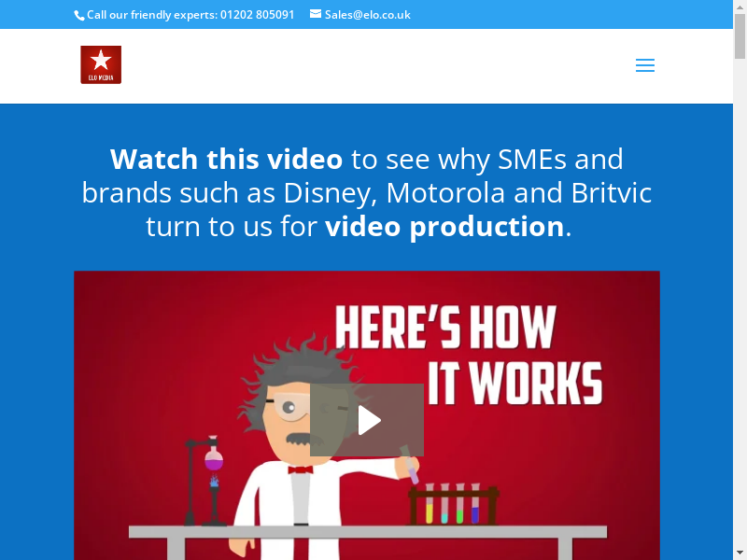747x560 pixels.
Task: Open the Sales@elo.co.uk email link
Action: click(x=367, y=15)
